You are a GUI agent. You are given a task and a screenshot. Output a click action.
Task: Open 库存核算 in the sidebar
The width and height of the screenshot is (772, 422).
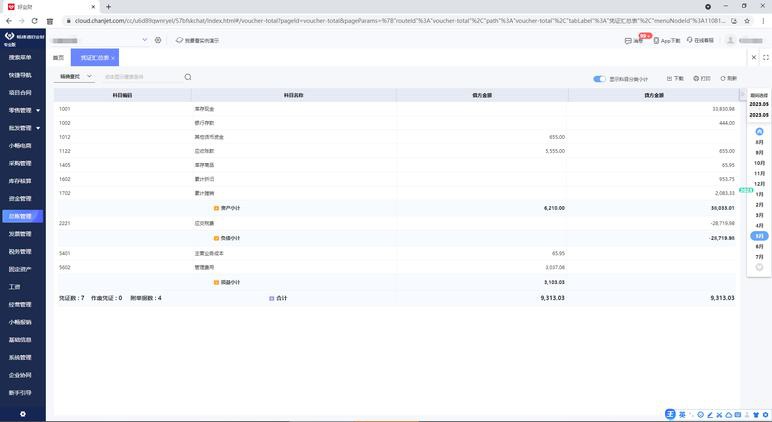click(20, 181)
